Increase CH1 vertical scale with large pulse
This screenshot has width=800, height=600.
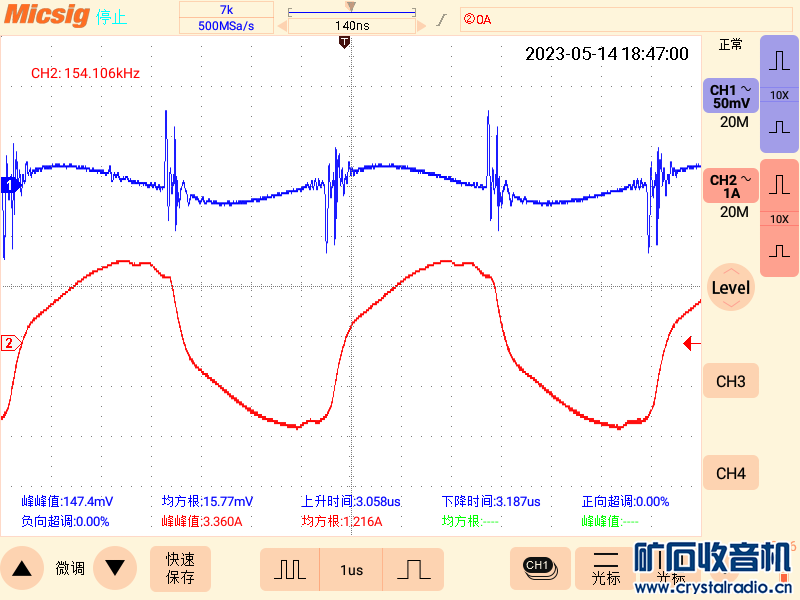pos(779,61)
